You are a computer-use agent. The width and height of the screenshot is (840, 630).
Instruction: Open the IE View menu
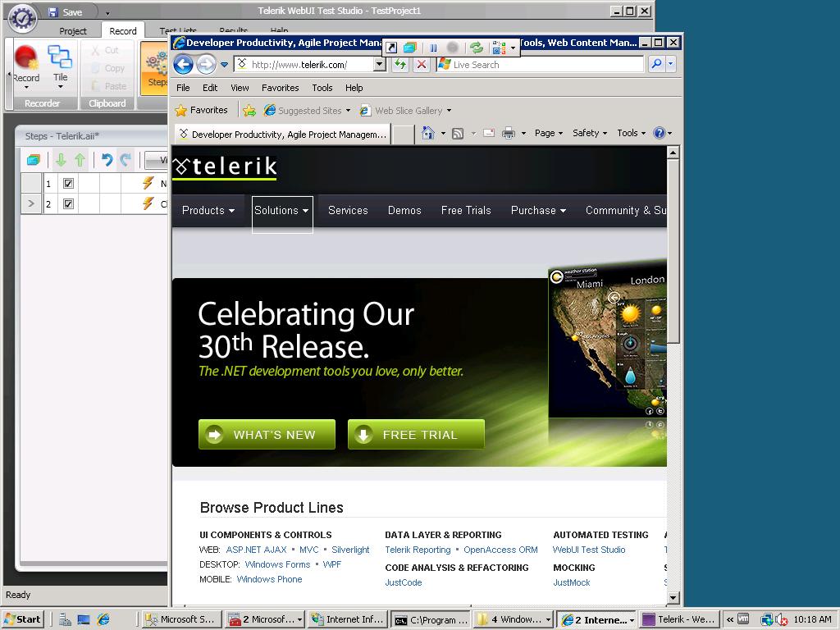click(240, 88)
